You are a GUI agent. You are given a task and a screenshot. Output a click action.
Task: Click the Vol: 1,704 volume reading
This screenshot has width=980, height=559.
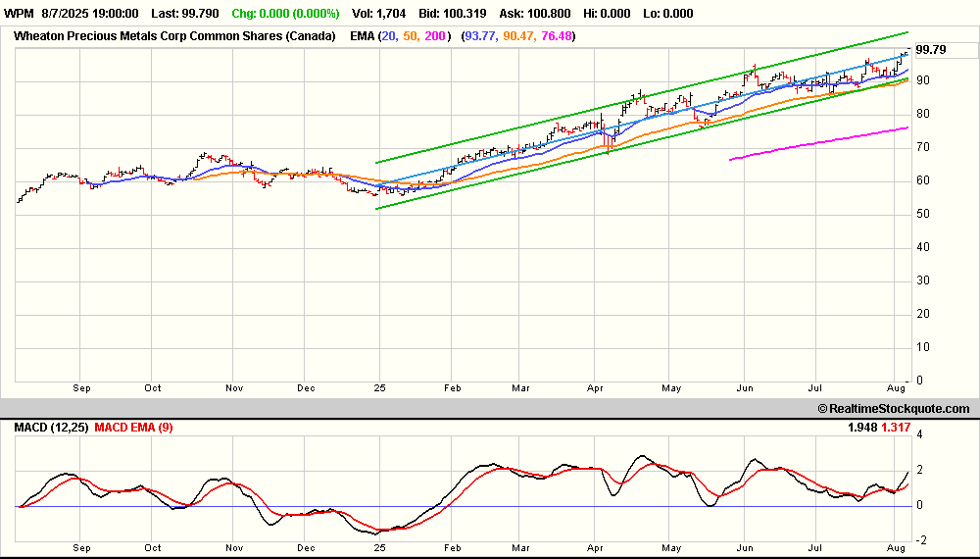pyautogui.click(x=378, y=13)
